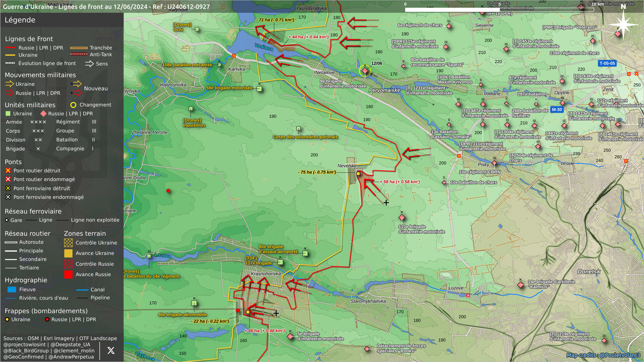Click the T-05-05 road shield
This screenshot has width=644, height=362.
(607, 63)
